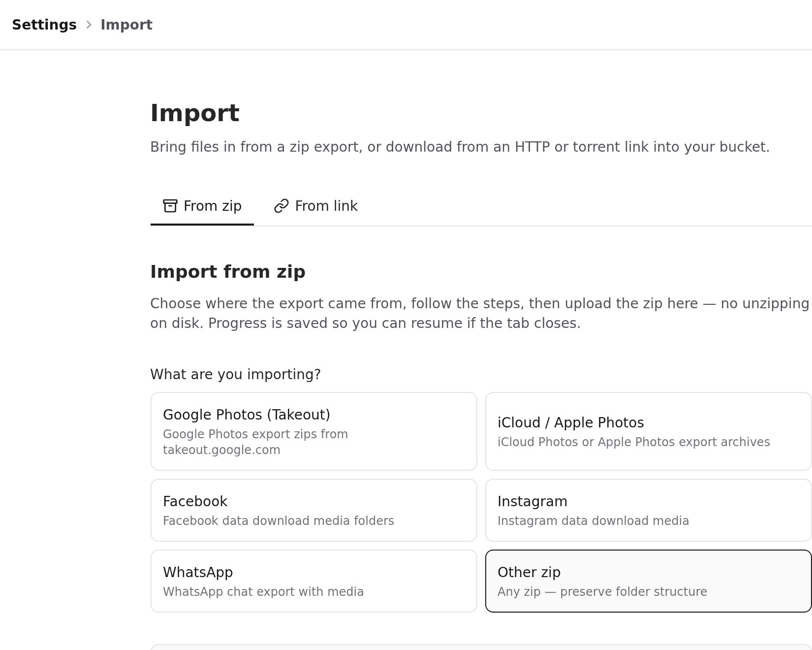Pick the Other zip import option
812x650 pixels.
pyautogui.click(x=648, y=581)
